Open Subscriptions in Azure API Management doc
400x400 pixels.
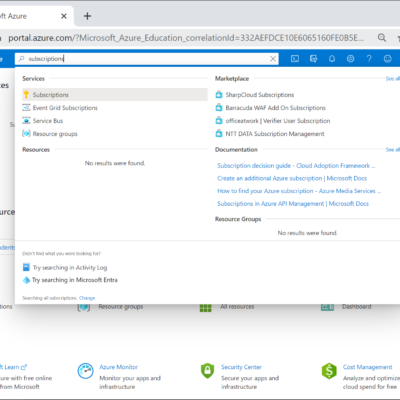click(293, 204)
